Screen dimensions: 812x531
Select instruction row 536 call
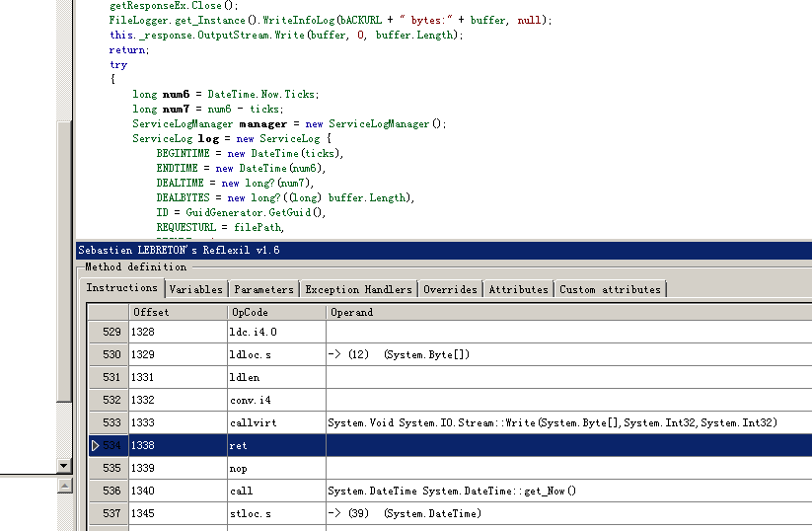coord(450,492)
